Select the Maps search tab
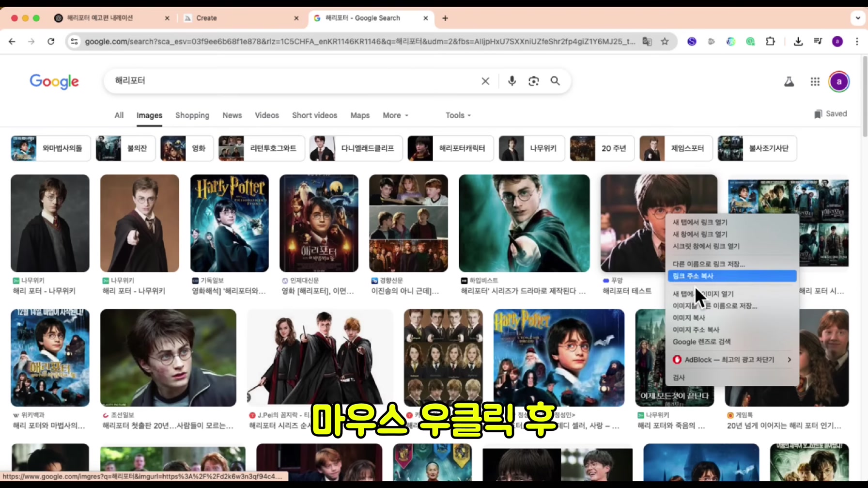 tap(360, 115)
